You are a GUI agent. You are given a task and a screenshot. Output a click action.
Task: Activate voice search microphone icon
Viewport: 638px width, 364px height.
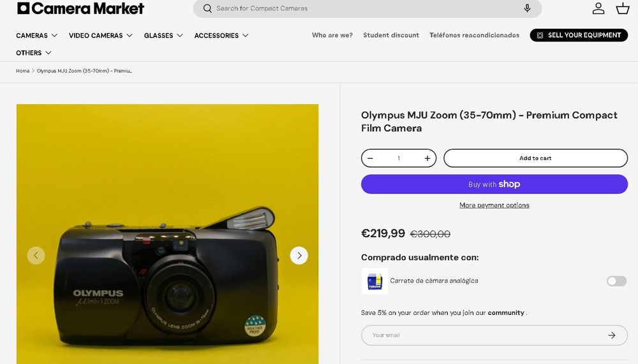point(527,8)
